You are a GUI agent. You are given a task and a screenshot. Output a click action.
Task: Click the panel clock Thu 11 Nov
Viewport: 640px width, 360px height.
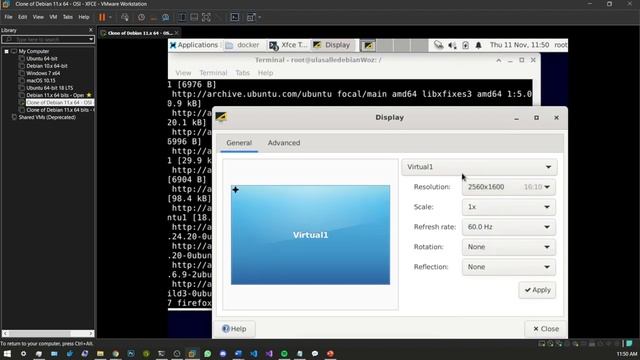click(519, 45)
